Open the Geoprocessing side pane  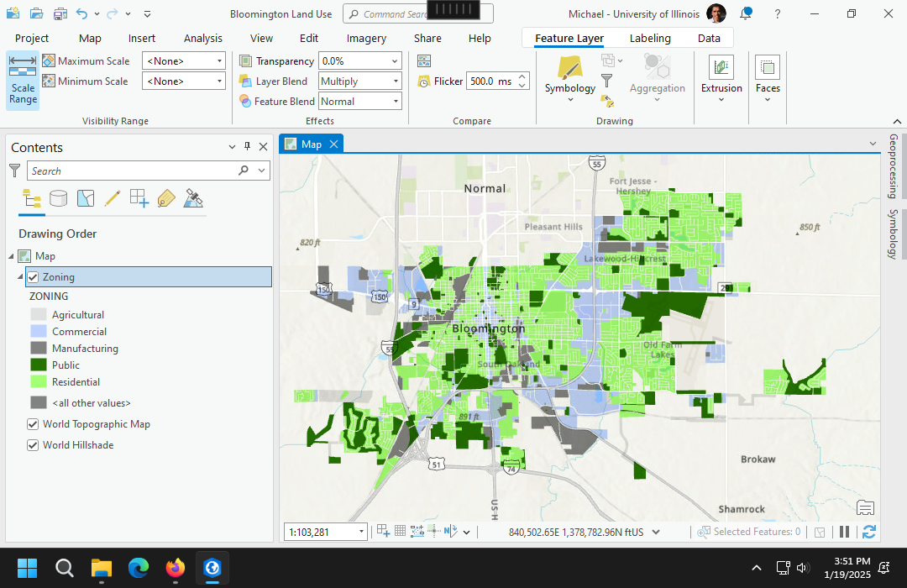point(894,165)
